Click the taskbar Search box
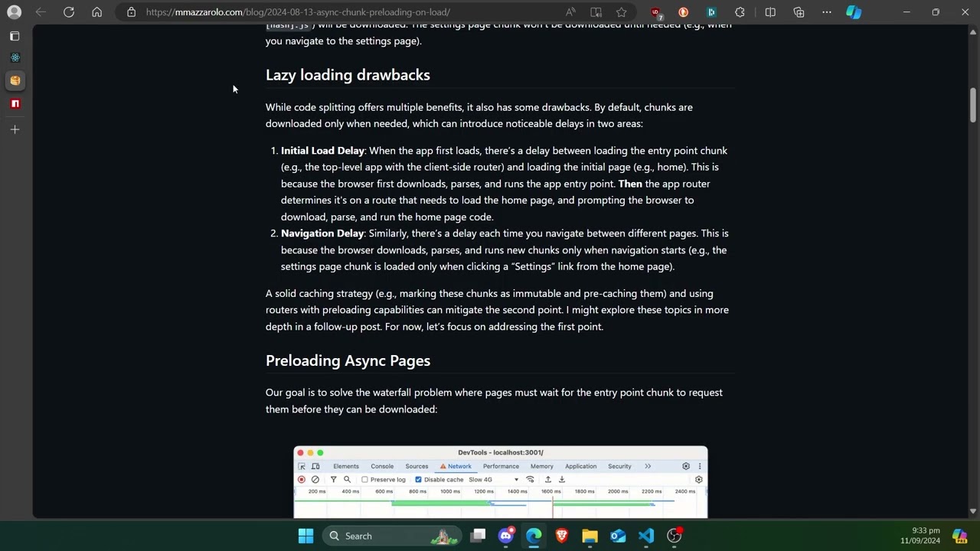Screen dimensions: 980x551 coord(392,536)
